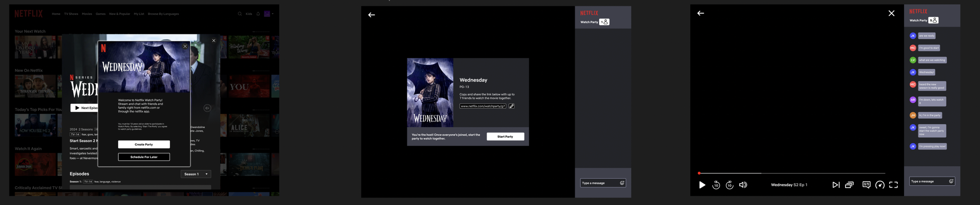Expand the Season 1 dropdown
980x205 pixels.
click(x=196, y=174)
